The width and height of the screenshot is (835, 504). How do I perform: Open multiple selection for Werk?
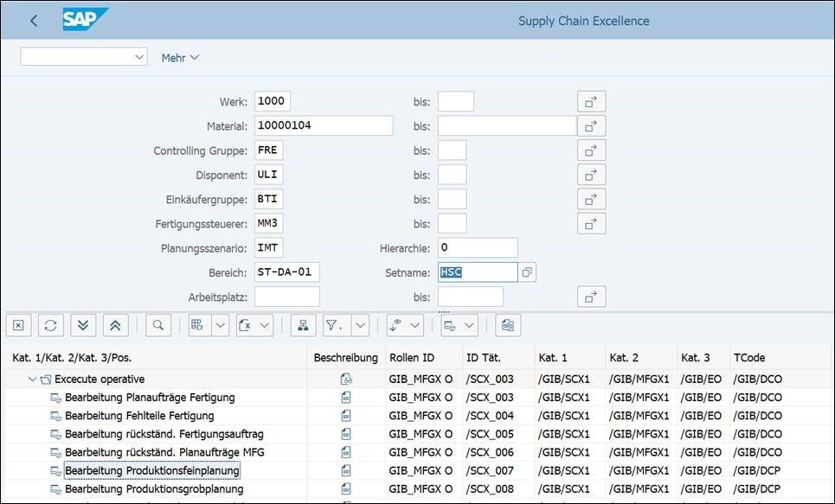[x=591, y=101]
